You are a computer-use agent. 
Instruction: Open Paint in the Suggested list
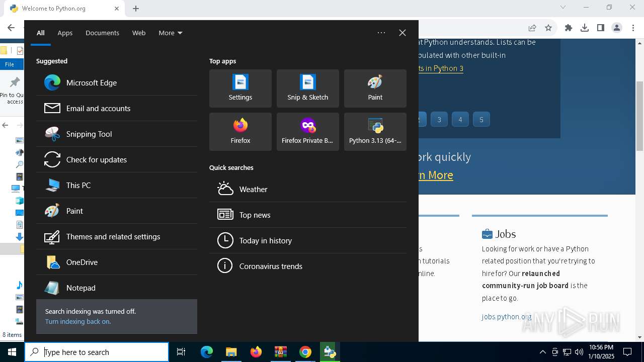pyautogui.click(x=117, y=211)
